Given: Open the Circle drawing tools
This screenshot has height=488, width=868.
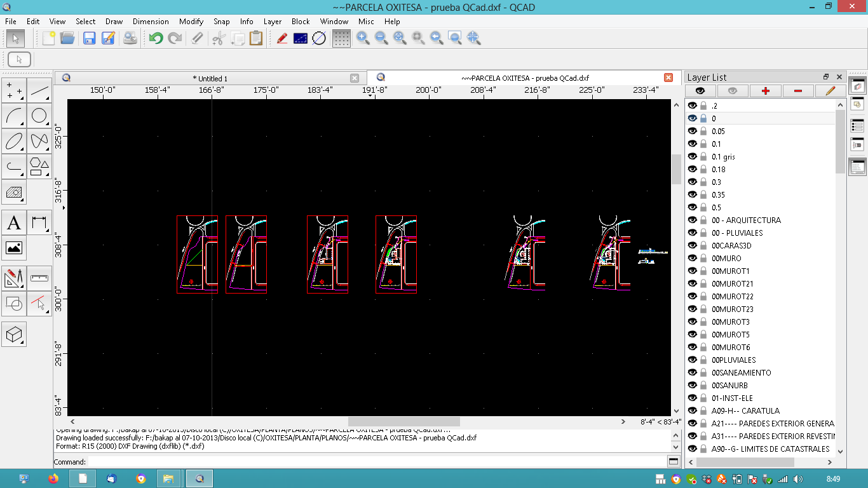Looking at the screenshot, I should (39, 116).
